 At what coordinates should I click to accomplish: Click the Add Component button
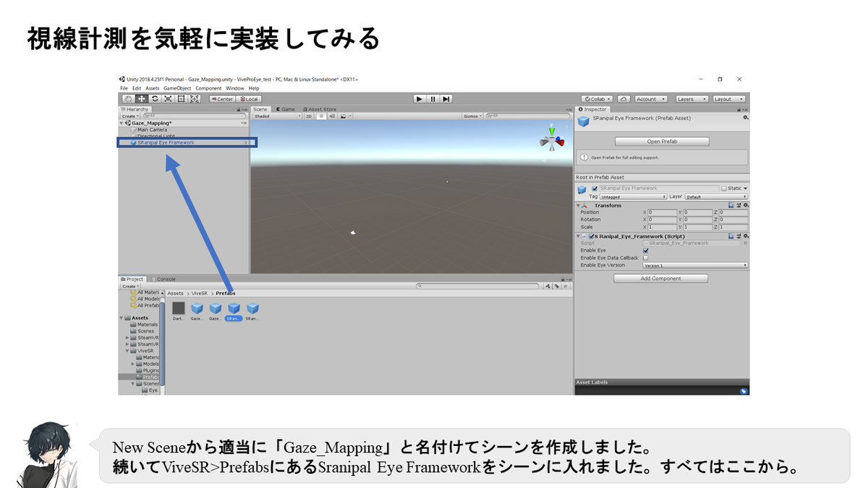click(660, 278)
